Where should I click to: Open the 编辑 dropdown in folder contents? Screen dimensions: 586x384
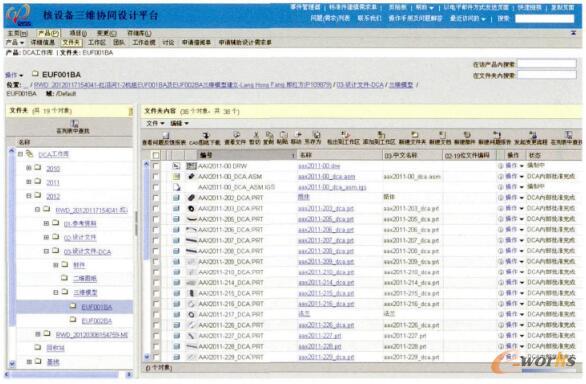(179, 123)
